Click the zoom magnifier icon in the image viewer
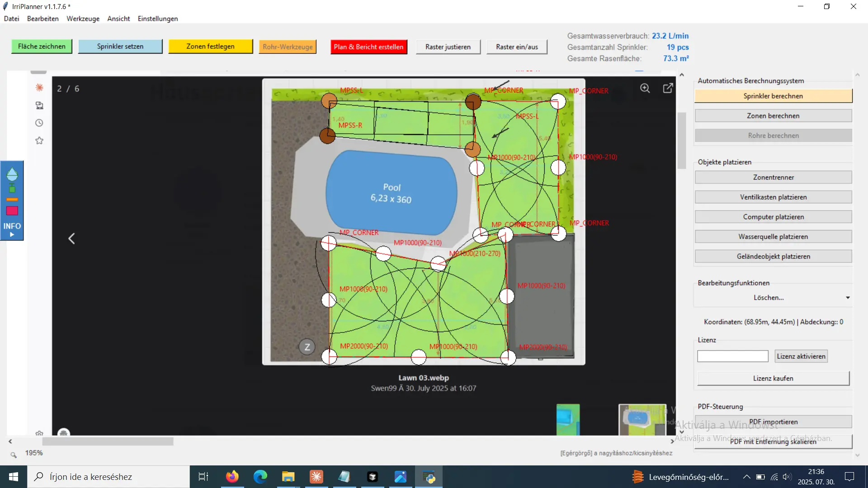Image resolution: width=868 pixels, height=488 pixels. [x=645, y=89]
